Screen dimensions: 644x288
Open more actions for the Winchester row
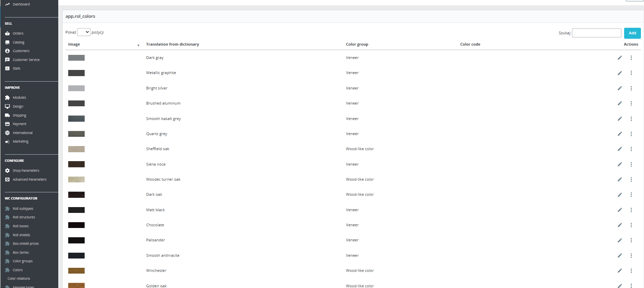[x=631, y=271]
